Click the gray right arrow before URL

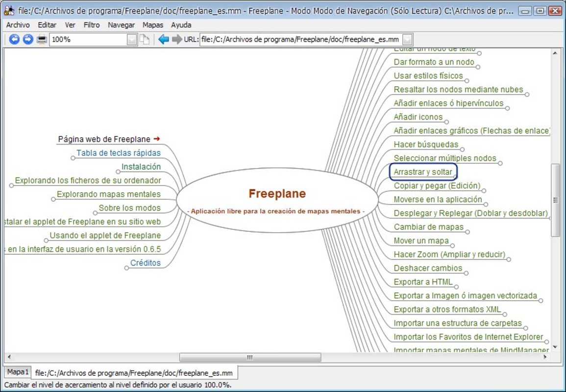(177, 39)
